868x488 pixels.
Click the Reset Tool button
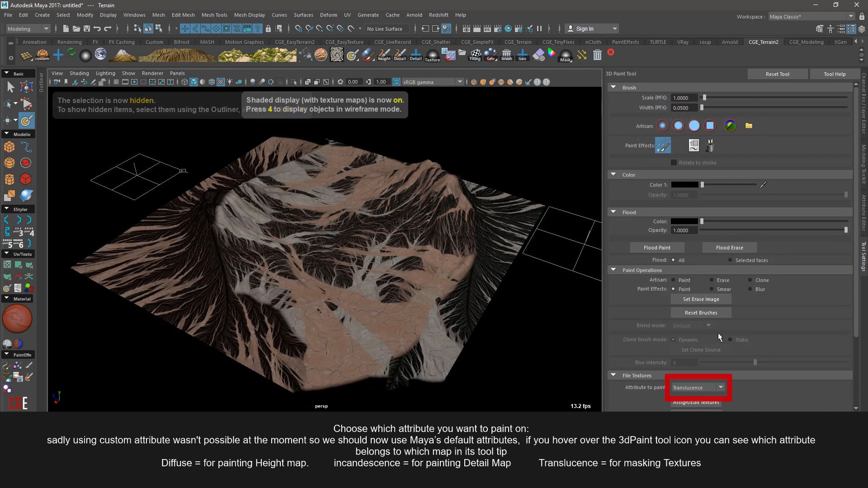pos(777,74)
